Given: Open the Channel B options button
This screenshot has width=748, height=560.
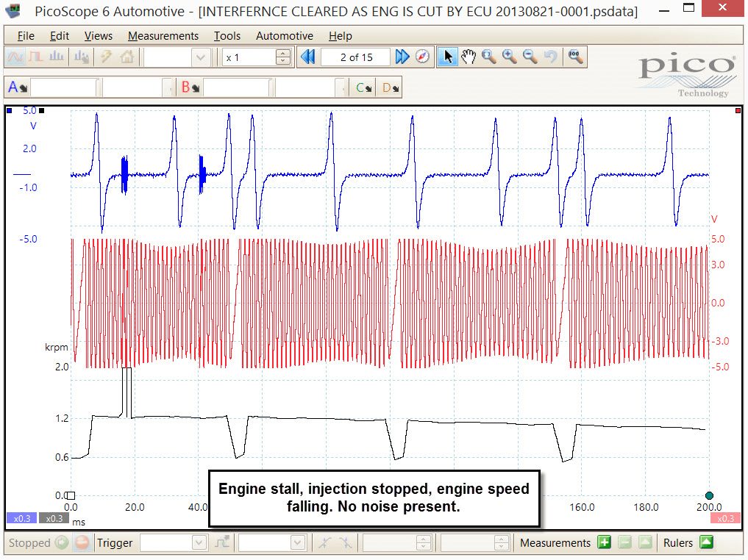Looking at the screenshot, I should pyautogui.click(x=190, y=87).
